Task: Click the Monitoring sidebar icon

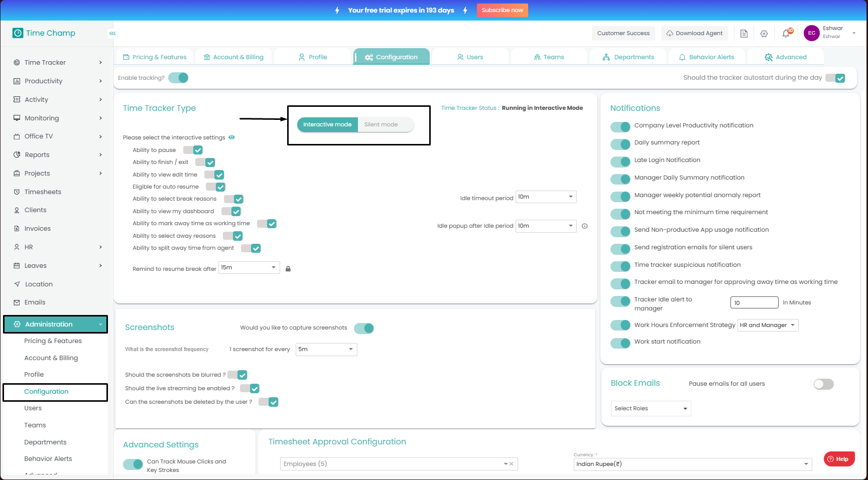Action: click(x=17, y=118)
